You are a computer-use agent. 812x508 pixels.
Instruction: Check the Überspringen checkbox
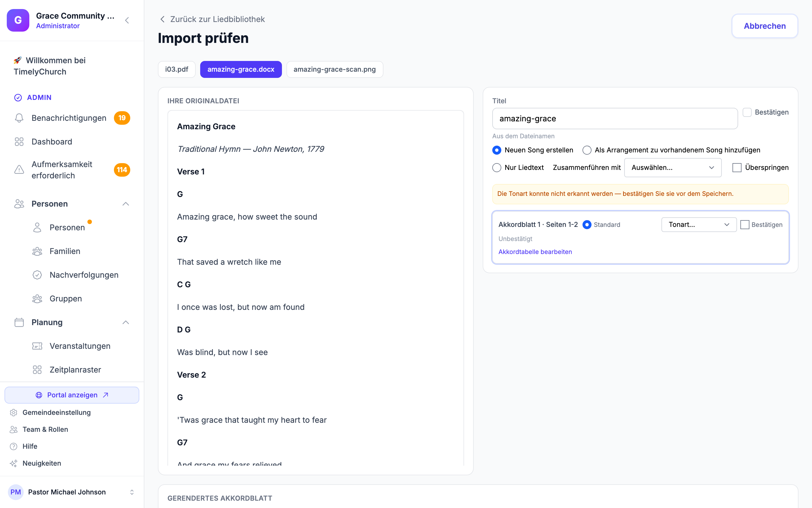point(737,168)
